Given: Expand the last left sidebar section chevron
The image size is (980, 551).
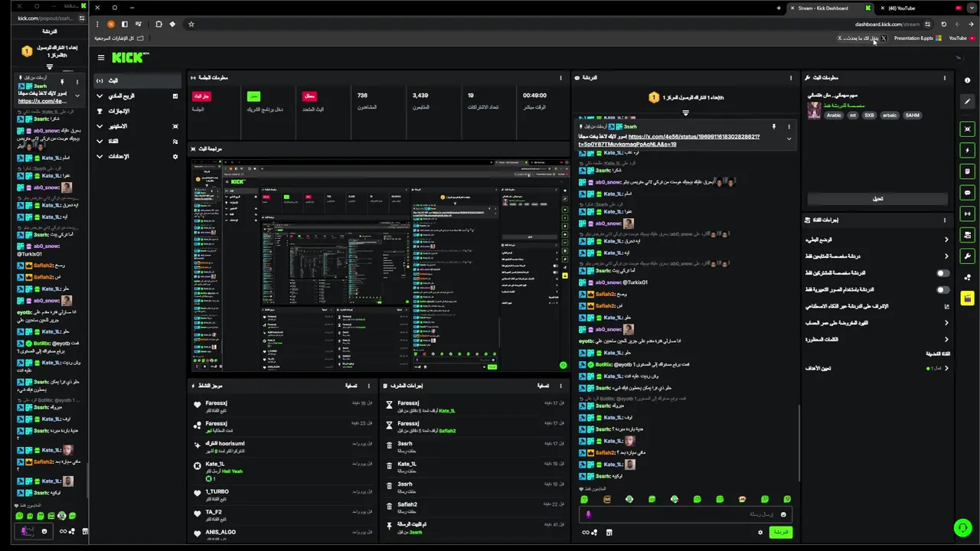Looking at the screenshot, I should pos(100,156).
